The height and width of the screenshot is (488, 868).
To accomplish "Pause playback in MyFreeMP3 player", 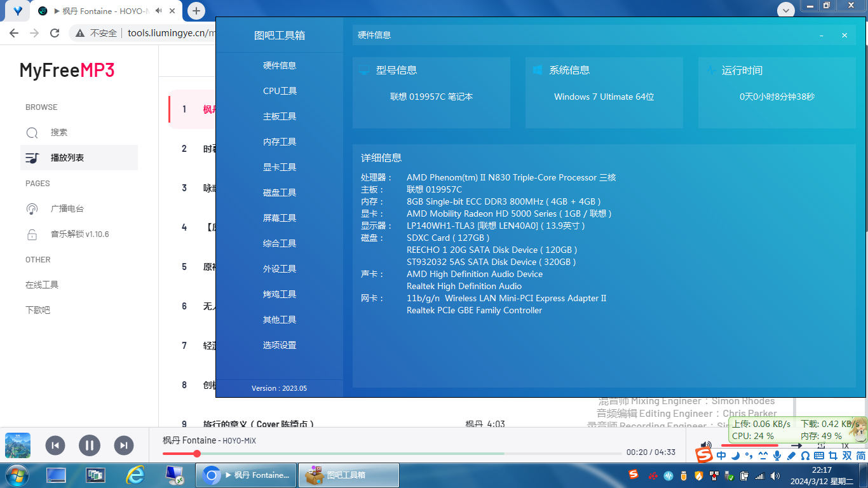I will 90,445.
